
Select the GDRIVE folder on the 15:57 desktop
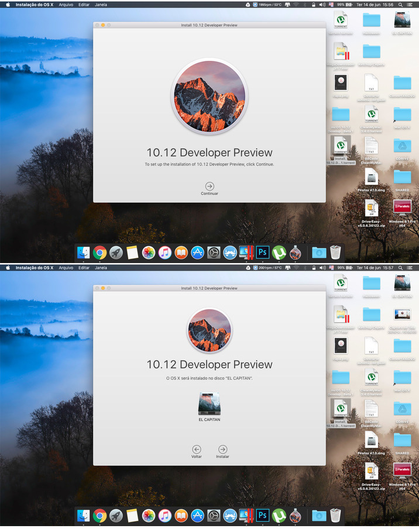point(403,409)
